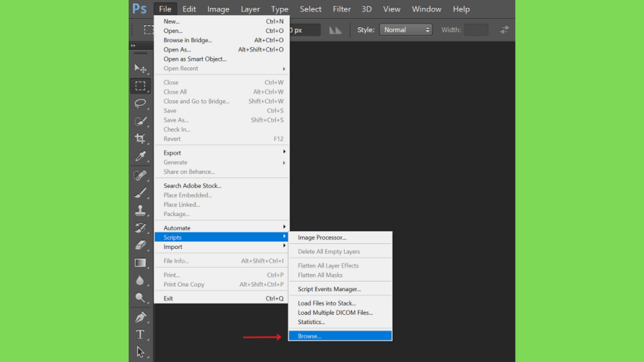Select the Quick Selection tool

(x=140, y=121)
